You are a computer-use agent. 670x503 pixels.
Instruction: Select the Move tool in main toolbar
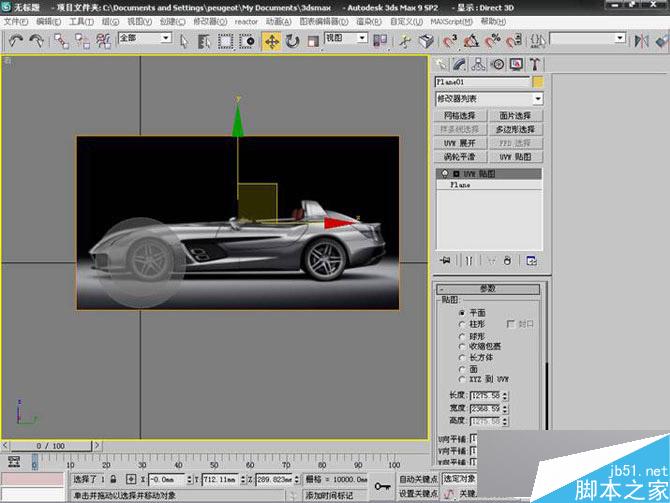pos(271,41)
